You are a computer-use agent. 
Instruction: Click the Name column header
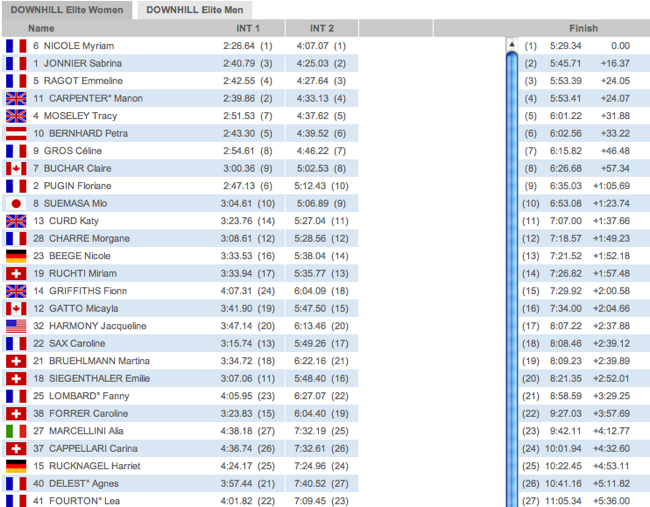coord(41,29)
